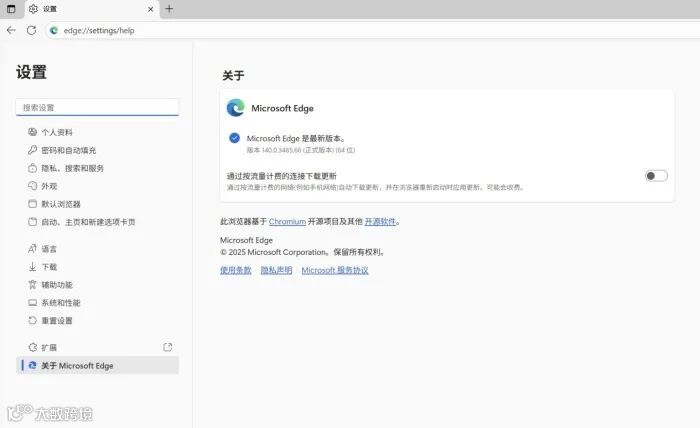700x428 pixels.
Task: Open 密码和自动填充 settings
Action: pyautogui.click(x=69, y=150)
